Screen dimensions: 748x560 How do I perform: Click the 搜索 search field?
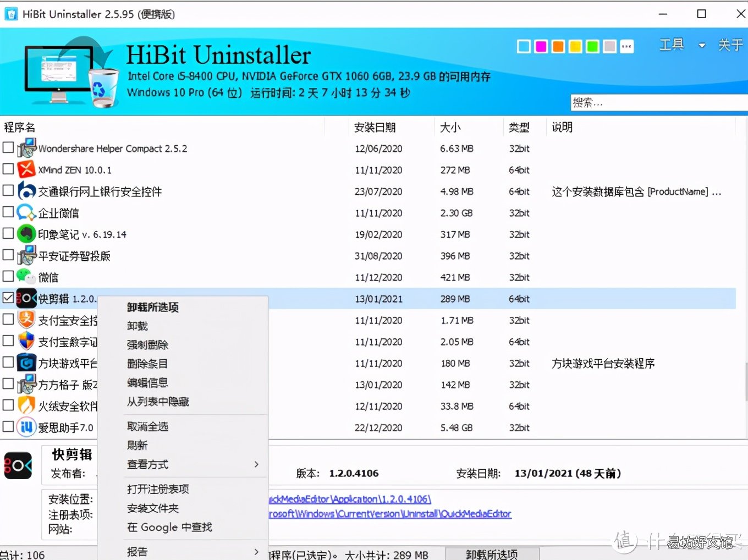pos(659,102)
